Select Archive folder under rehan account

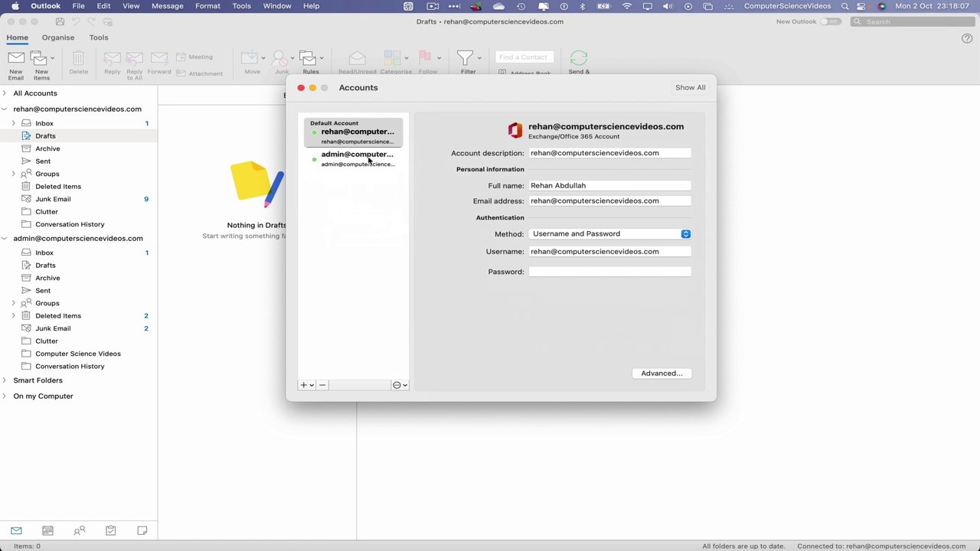(x=79, y=148)
